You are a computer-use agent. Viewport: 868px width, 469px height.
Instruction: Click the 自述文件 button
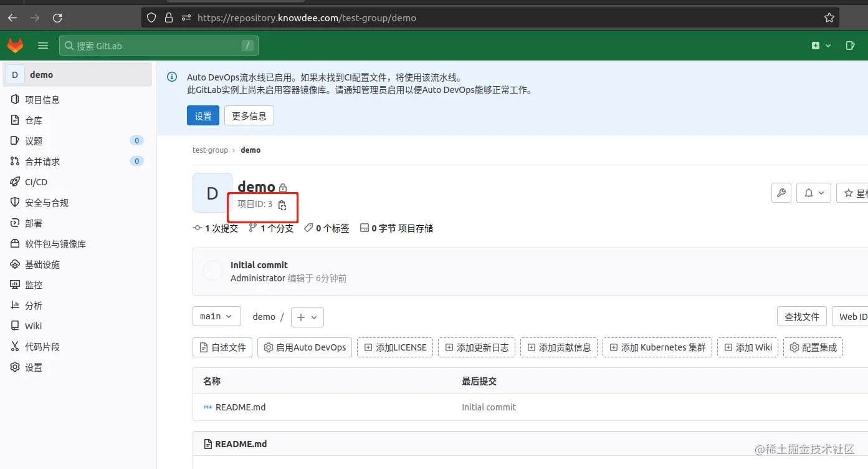[222, 347]
